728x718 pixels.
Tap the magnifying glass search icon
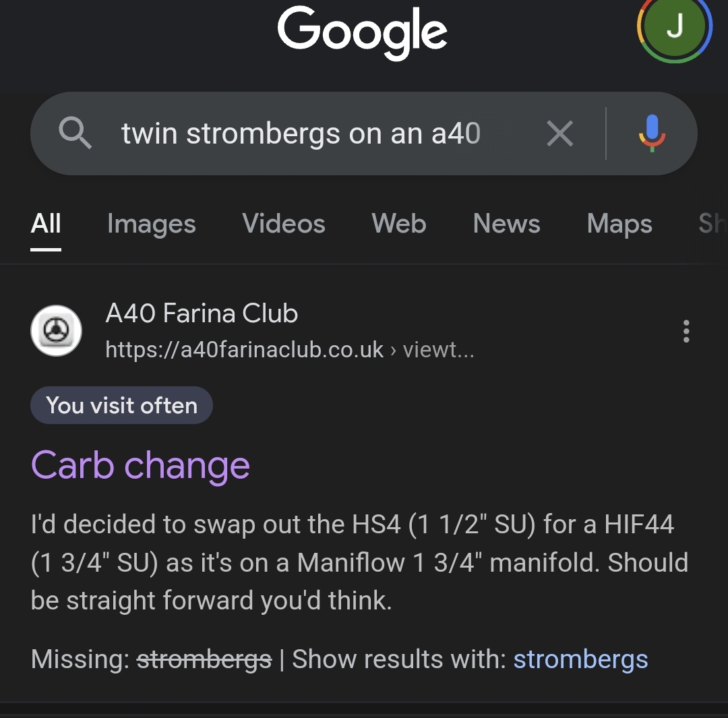[75, 133]
